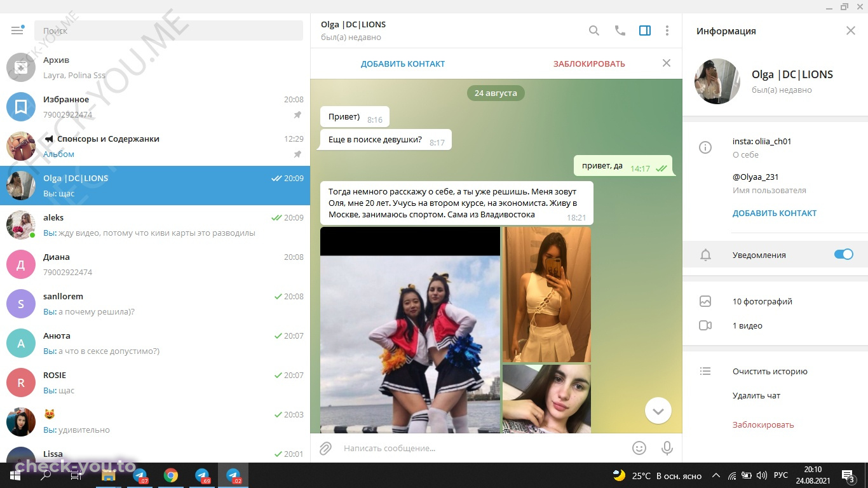
Task: Click the bio text insta: oliia_ch01
Action: (x=762, y=142)
